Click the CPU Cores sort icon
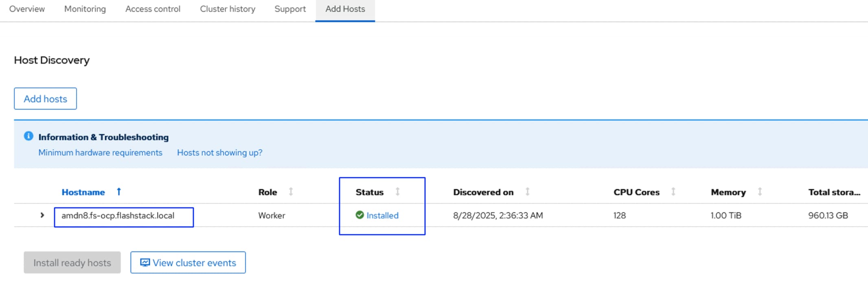Screen dimensions: 868x295 tap(673, 192)
